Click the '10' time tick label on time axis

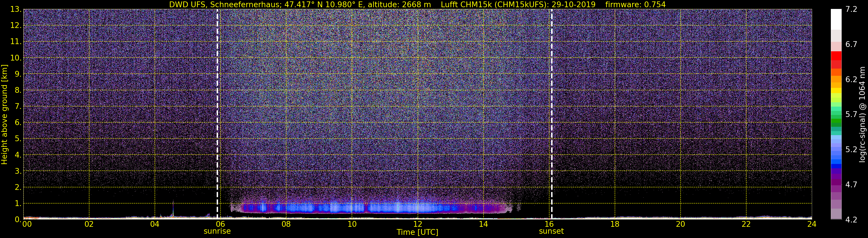[352, 224]
